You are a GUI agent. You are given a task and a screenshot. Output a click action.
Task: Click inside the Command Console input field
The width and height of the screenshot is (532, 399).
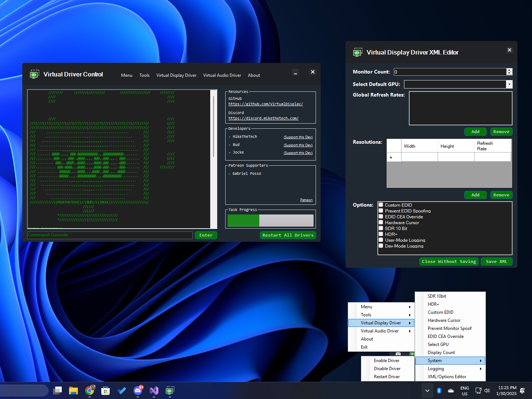pyautogui.click(x=109, y=235)
